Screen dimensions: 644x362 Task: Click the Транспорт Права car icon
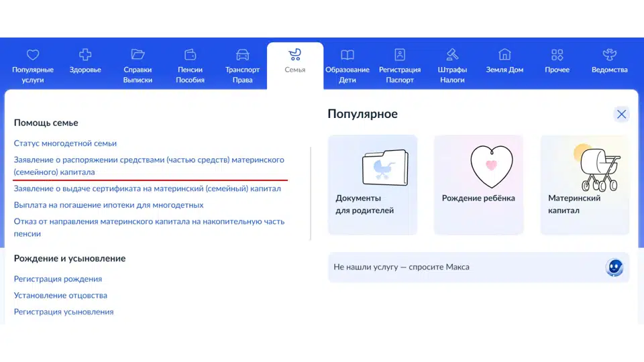(242, 54)
